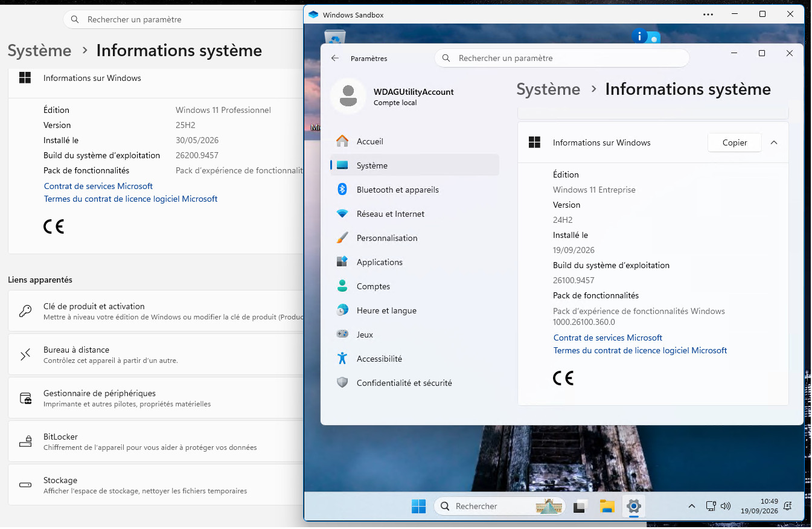The width and height of the screenshot is (812, 529).
Task: Open the Stockage related link
Action: pyautogui.click(x=156, y=485)
